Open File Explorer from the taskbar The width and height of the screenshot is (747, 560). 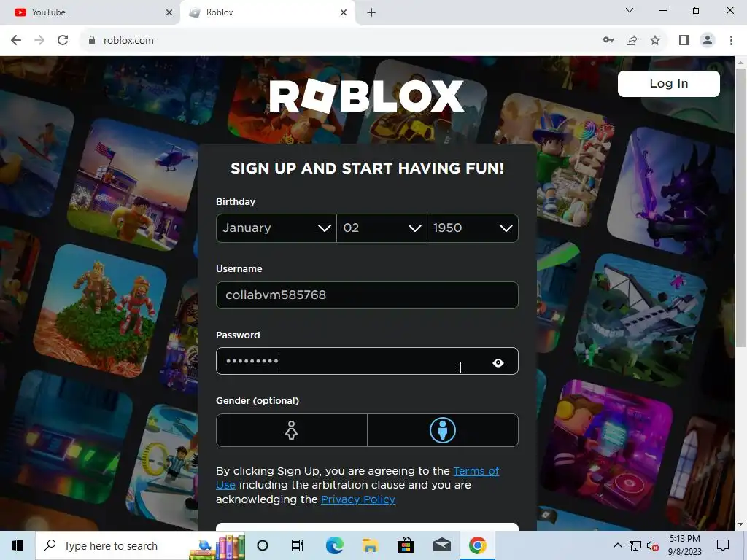click(370, 545)
